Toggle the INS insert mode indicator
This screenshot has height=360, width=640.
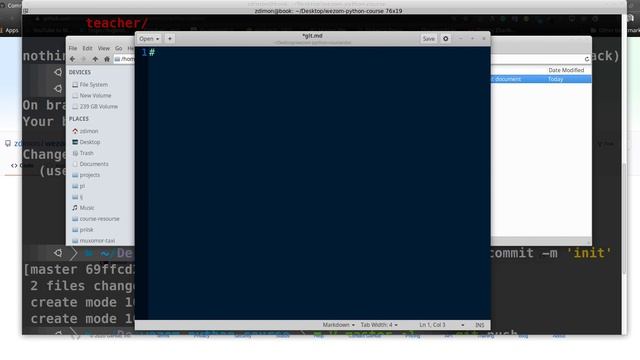click(x=480, y=325)
